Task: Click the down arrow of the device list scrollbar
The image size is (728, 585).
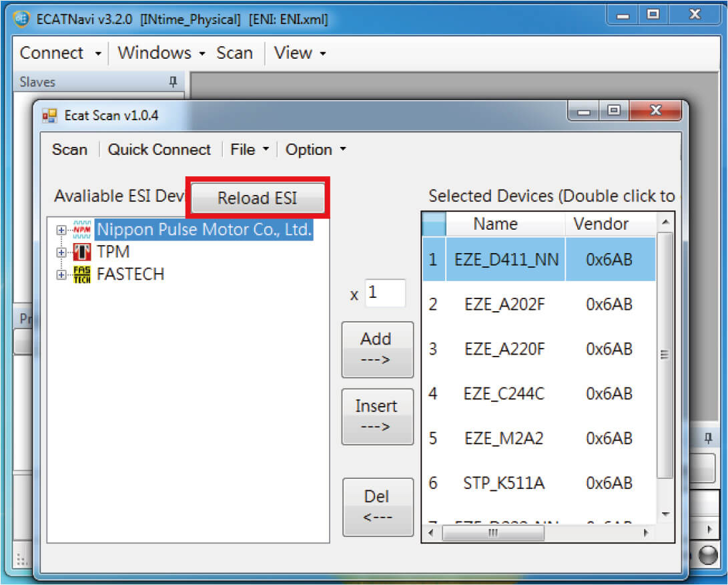Action: pyautogui.click(x=665, y=514)
